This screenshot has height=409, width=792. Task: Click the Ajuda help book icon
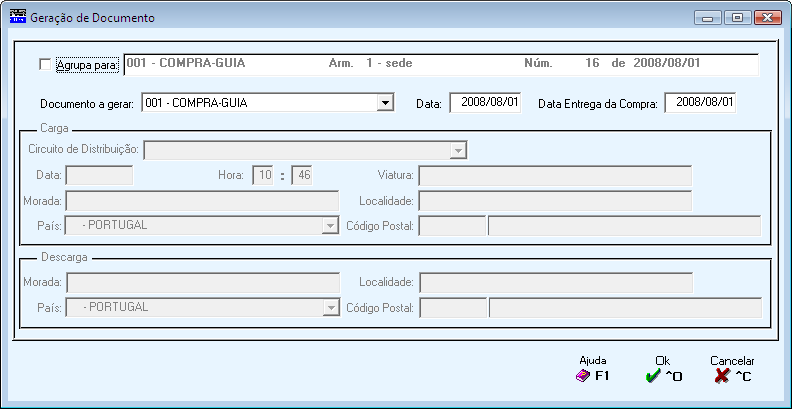pyautogui.click(x=582, y=376)
